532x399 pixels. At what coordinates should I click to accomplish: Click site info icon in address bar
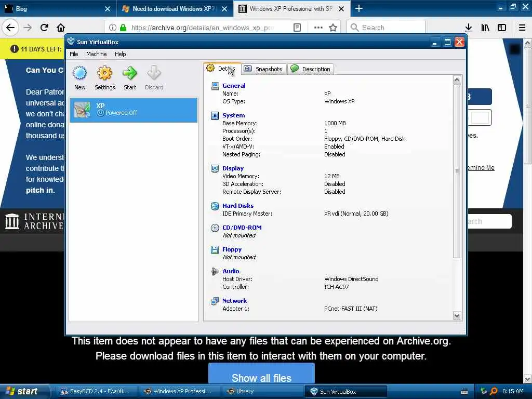click(x=113, y=28)
